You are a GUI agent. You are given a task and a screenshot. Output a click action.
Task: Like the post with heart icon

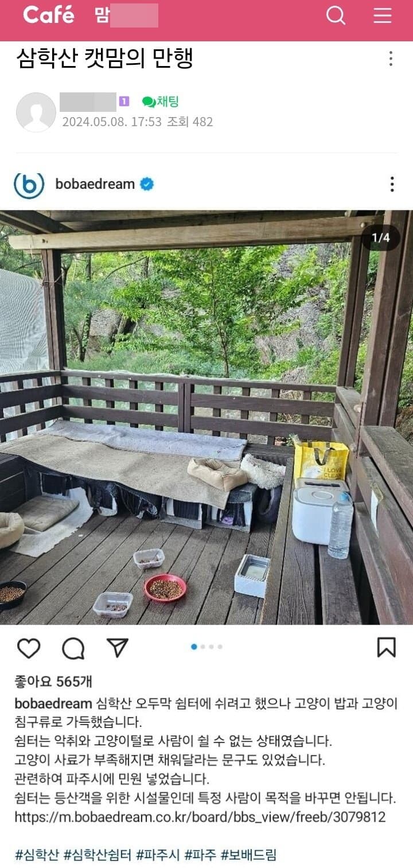coord(28,648)
